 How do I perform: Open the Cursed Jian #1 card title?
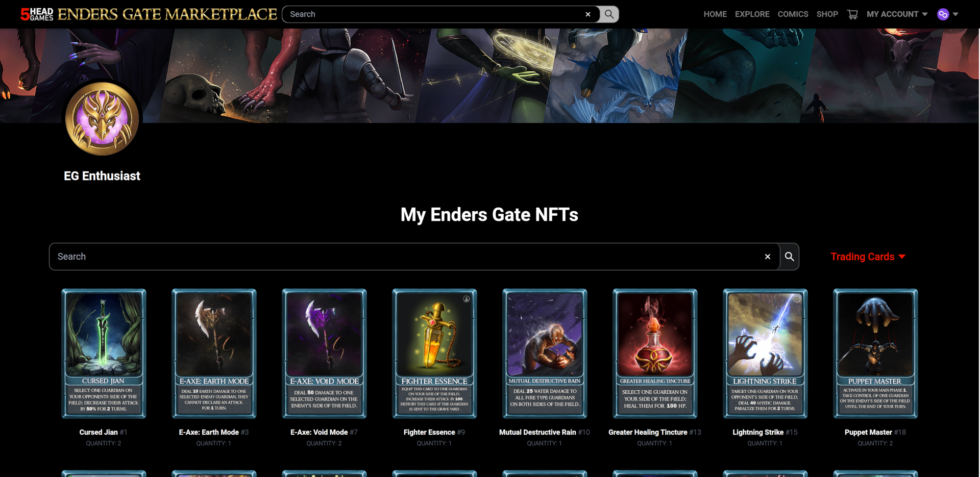pos(103,432)
